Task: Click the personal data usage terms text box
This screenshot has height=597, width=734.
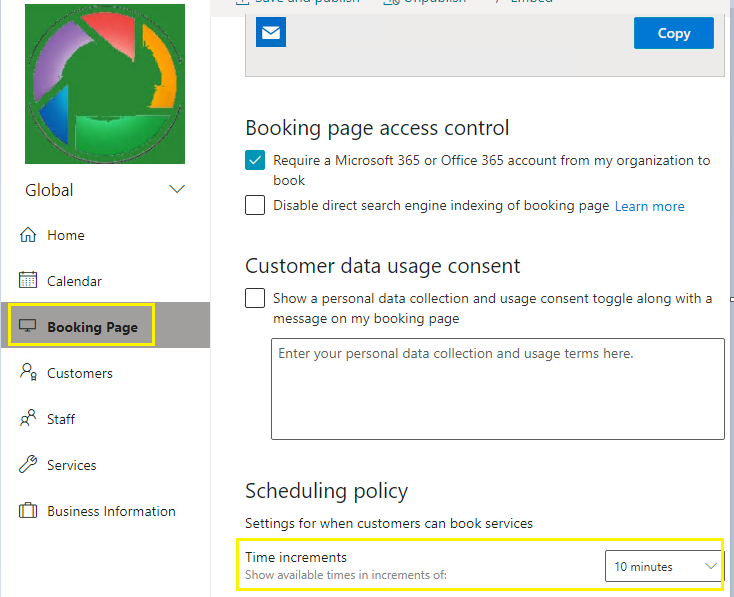Action: pos(498,389)
